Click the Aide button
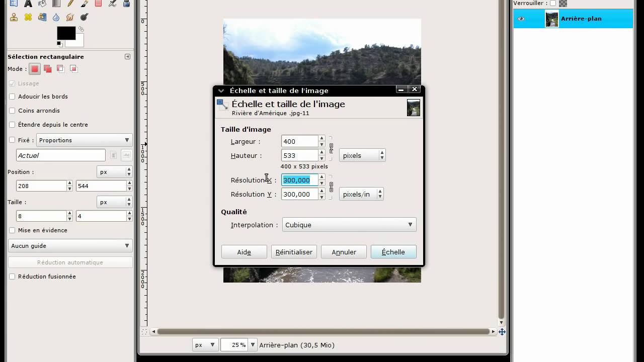 tap(244, 252)
